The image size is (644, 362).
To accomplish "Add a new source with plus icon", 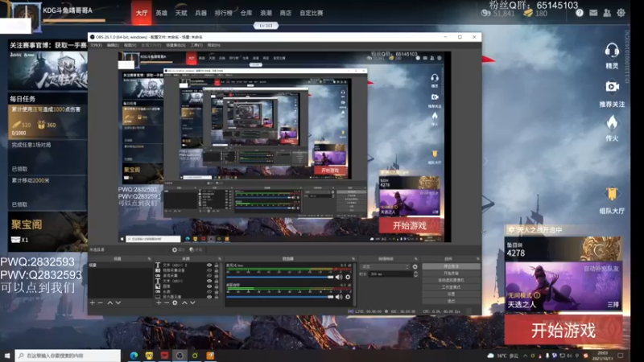I will pos(159,303).
